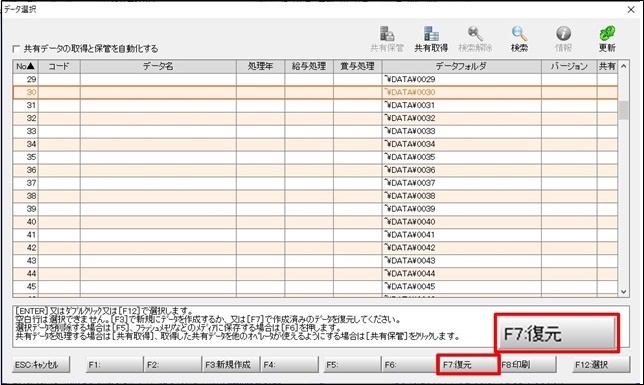This screenshot has width=644, height=385.
Task: Click the F8:印刷 button
Action: pyautogui.click(x=528, y=364)
